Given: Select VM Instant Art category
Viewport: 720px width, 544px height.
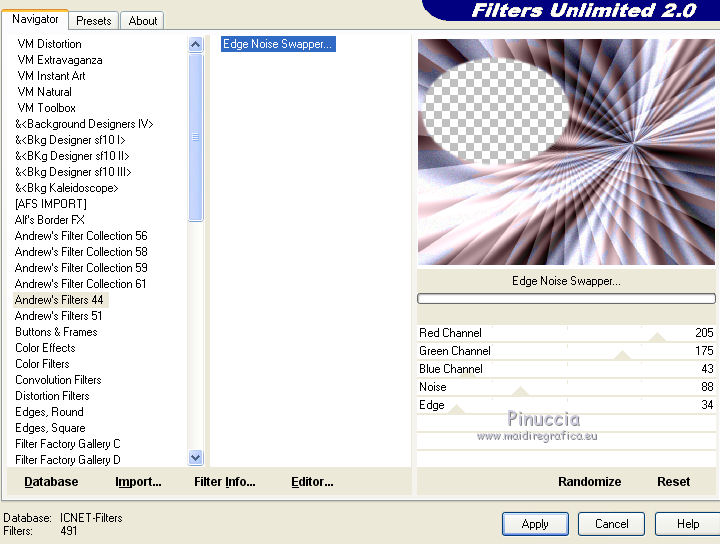Looking at the screenshot, I should 51,76.
